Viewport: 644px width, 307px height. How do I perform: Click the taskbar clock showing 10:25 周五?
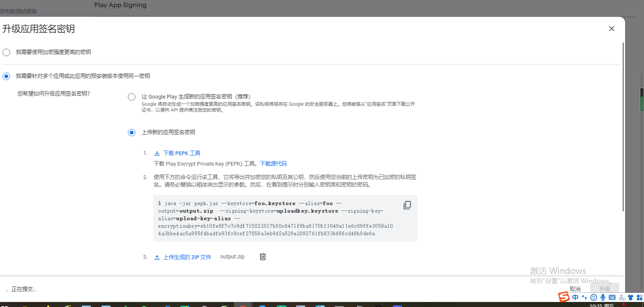pos(602,305)
